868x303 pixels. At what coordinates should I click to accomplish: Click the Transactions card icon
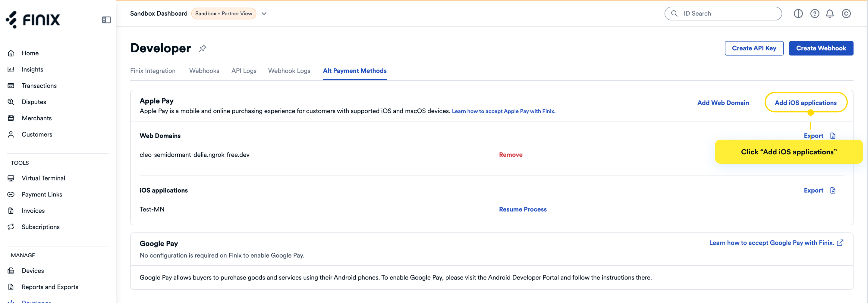click(11, 86)
